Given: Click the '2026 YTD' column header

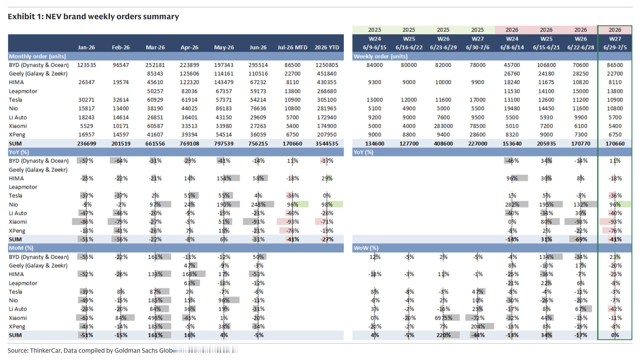Looking at the screenshot, I should (327, 47).
